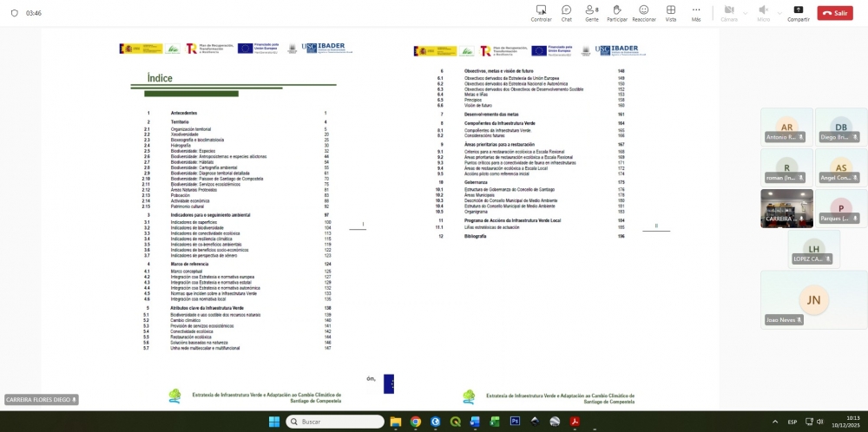The image size is (868, 432).
Task: Leave the meeting with Salir button
Action: click(835, 13)
